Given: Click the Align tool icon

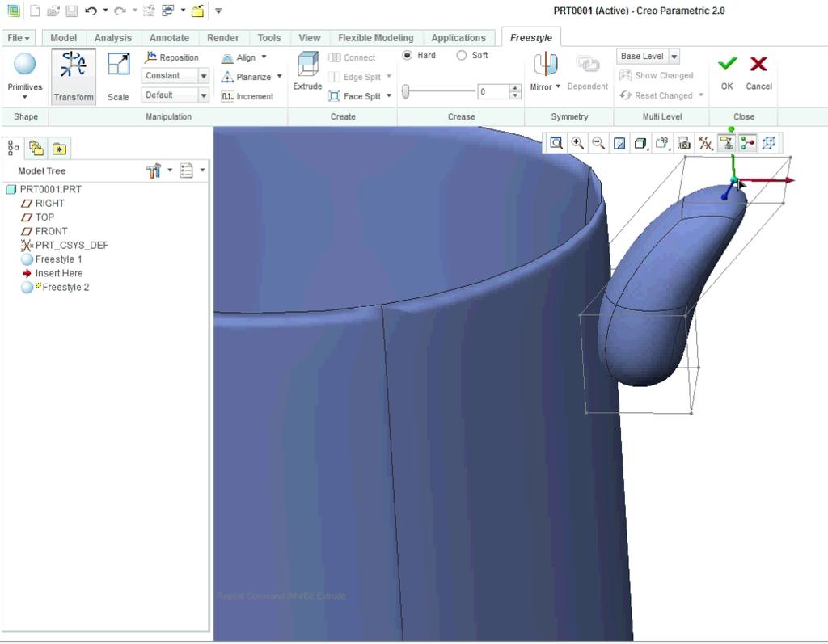Looking at the screenshot, I should 227,57.
